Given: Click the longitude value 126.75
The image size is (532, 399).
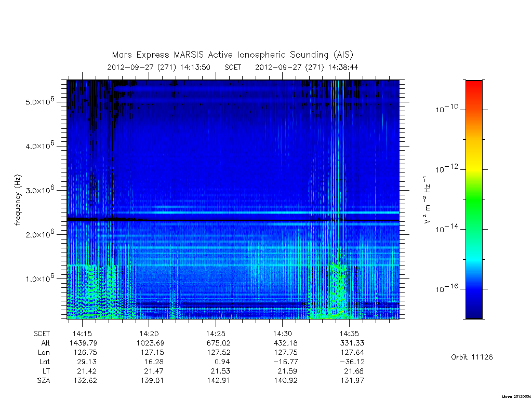Looking at the screenshot, I should [86, 353].
